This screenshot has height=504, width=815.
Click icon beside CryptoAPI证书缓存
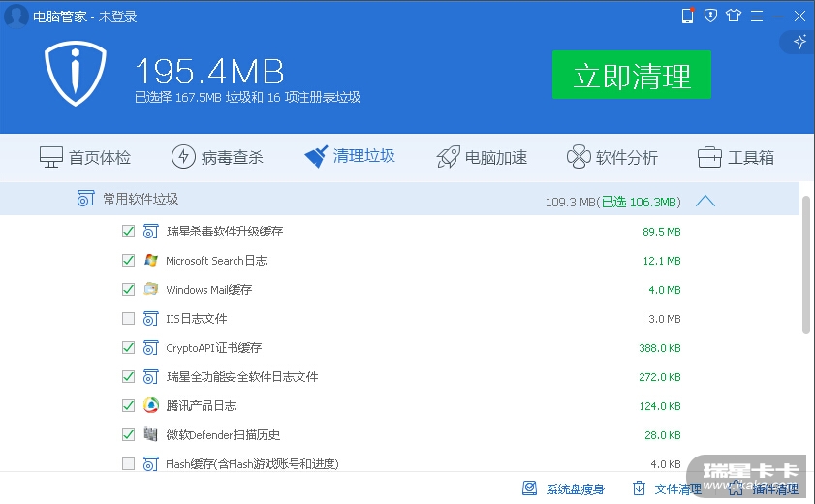click(151, 348)
